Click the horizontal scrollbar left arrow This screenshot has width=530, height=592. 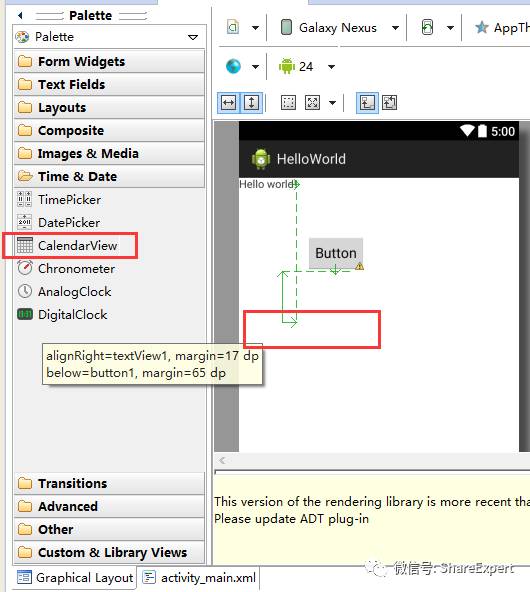[222, 460]
